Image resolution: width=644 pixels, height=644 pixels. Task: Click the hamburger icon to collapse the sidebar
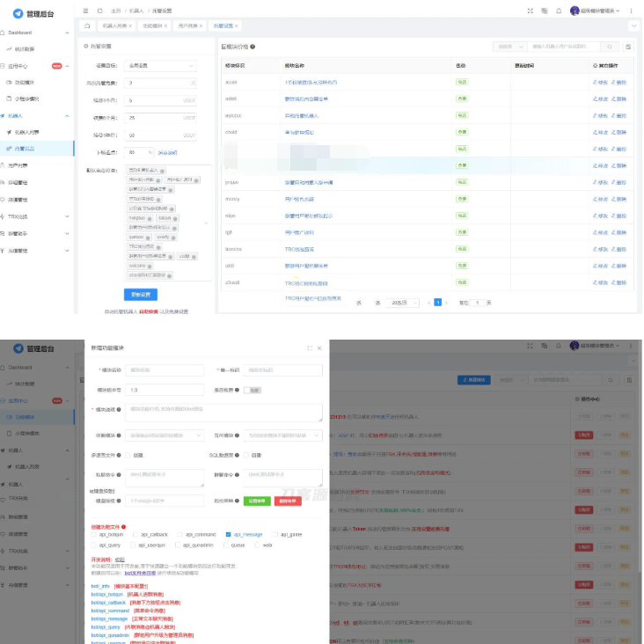pos(85,11)
